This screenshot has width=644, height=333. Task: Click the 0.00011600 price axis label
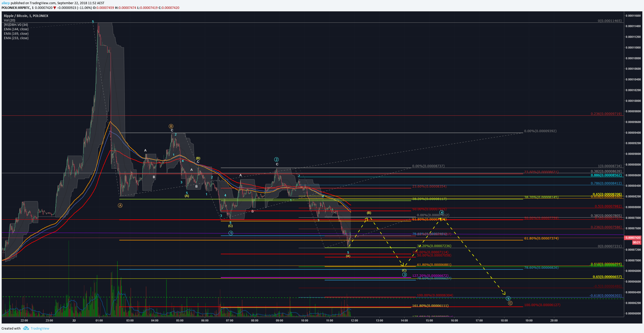(633, 16)
